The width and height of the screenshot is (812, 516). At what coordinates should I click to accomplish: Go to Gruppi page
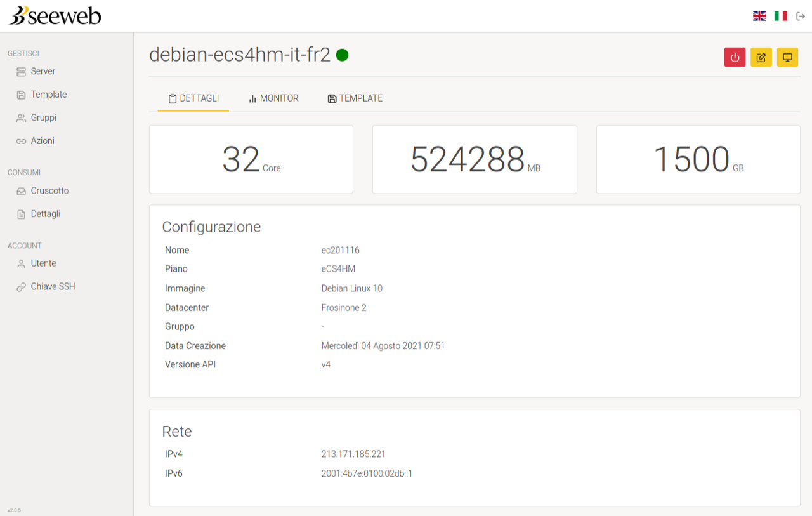pos(44,118)
